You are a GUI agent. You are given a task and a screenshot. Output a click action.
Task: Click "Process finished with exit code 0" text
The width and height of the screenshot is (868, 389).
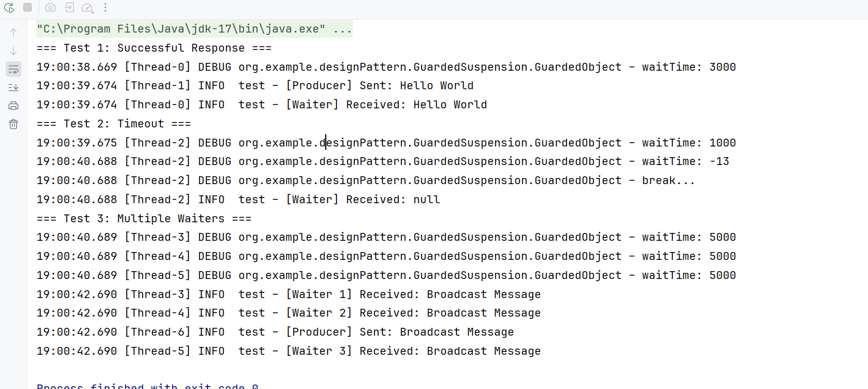coord(147,386)
